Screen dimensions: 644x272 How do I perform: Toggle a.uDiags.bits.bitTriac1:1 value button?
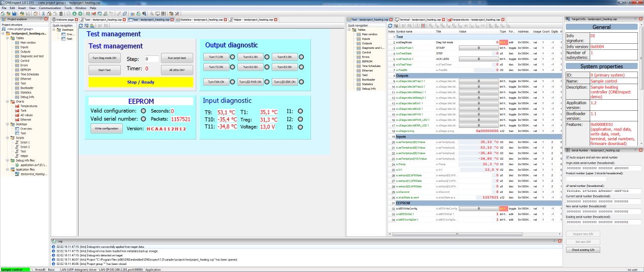click(478, 81)
